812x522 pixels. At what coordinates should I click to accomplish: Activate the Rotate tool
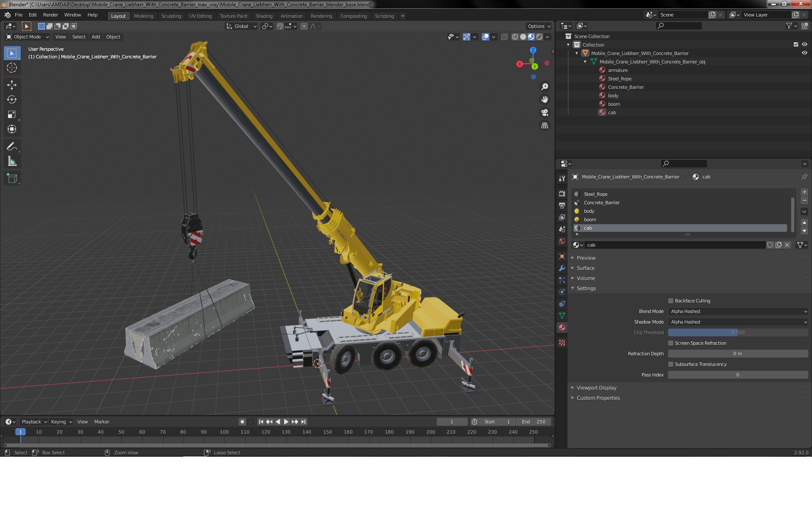point(12,100)
